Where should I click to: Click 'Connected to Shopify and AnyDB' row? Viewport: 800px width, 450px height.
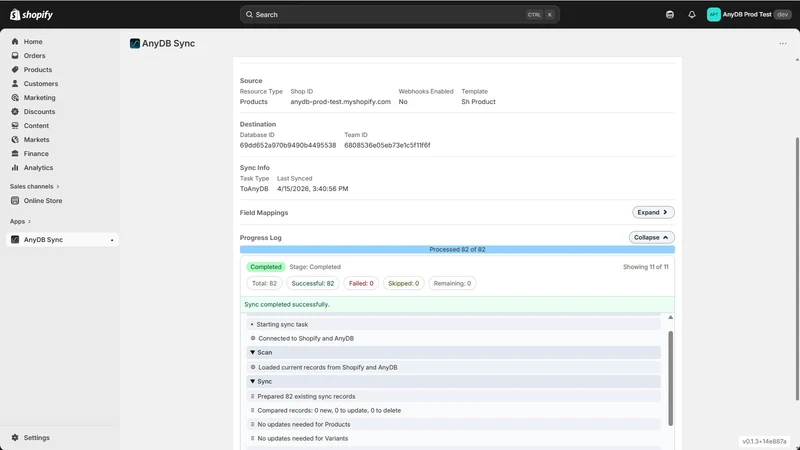[x=454, y=338]
